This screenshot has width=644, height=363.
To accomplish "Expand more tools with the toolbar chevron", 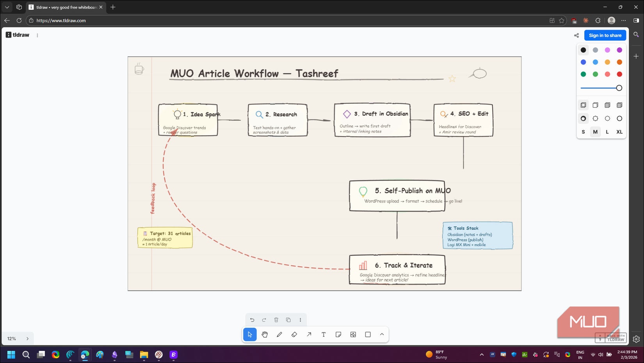I will click(382, 334).
